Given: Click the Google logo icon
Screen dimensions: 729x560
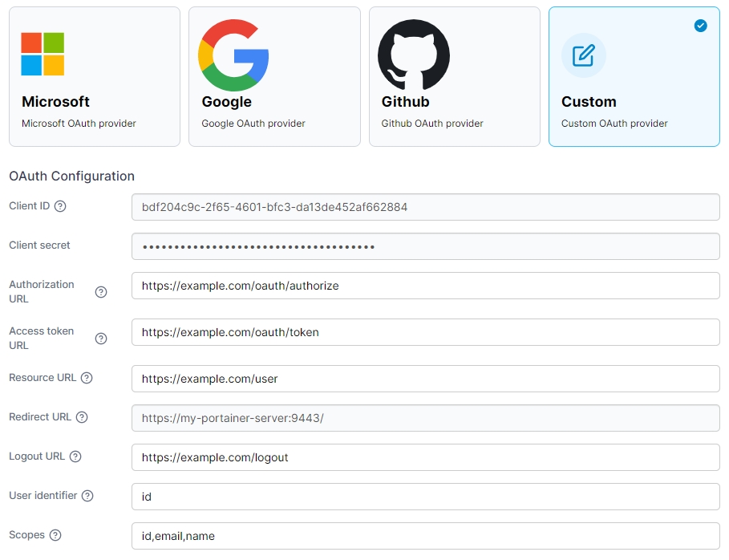Looking at the screenshot, I should coord(233,55).
